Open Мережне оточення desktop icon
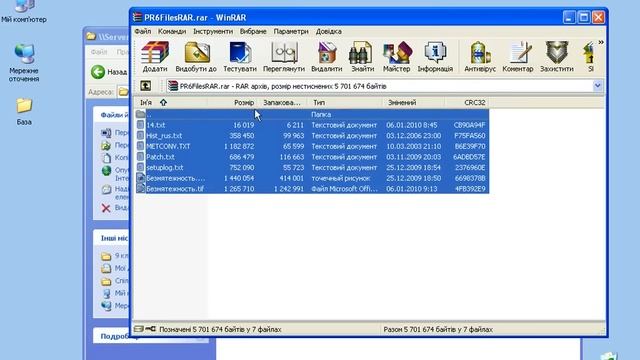The height and width of the screenshot is (360, 640). (x=24, y=63)
